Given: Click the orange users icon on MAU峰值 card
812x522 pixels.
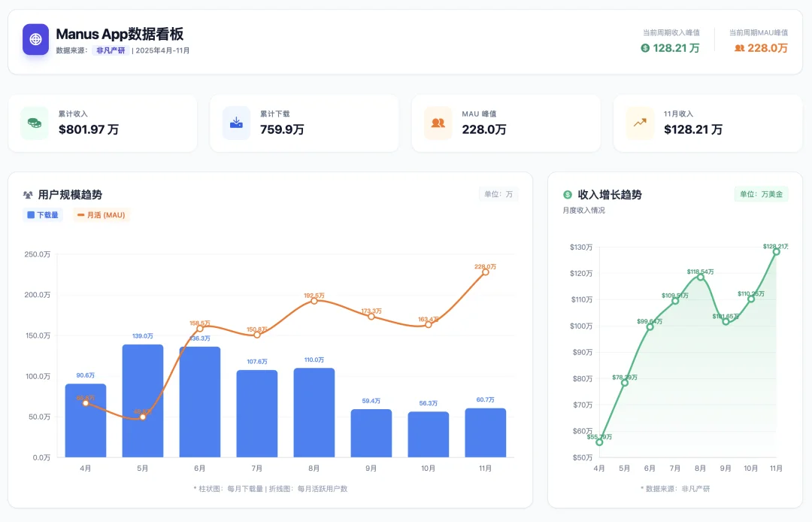Looking at the screenshot, I should tap(437, 123).
